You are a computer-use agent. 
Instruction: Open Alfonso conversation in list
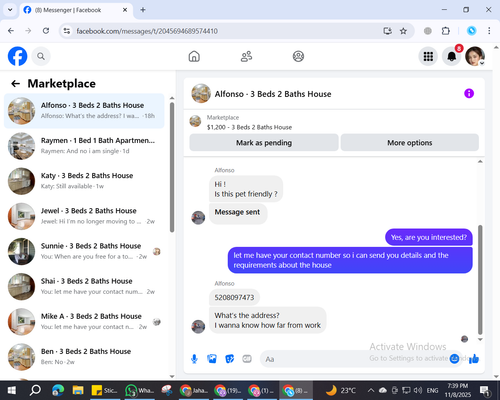click(x=84, y=111)
